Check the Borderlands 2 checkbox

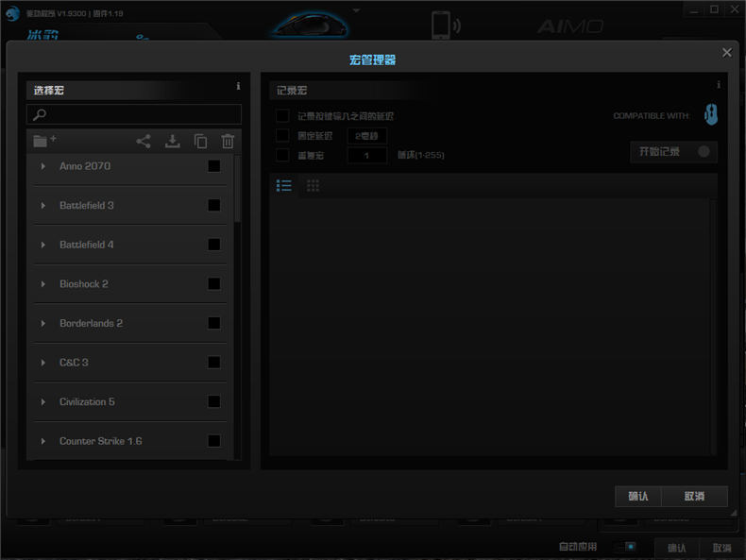[x=214, y=323]
